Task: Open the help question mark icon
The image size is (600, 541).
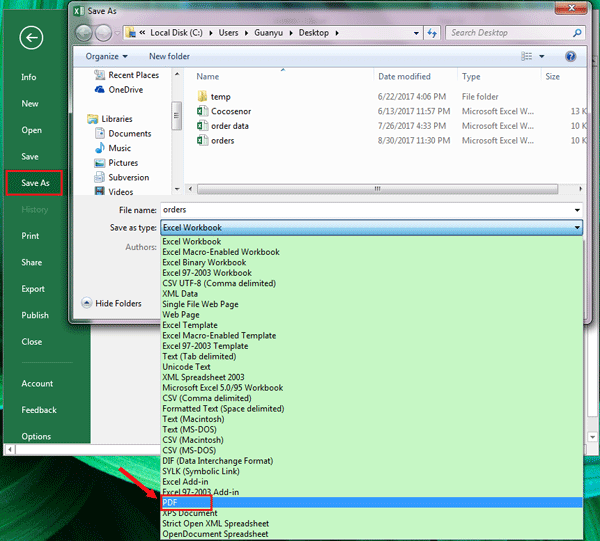Action: [570, 57]
